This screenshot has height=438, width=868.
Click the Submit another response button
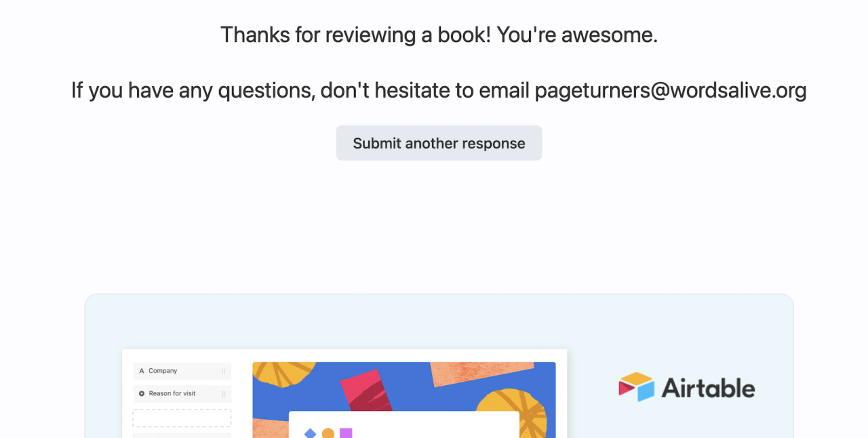coord(439,143)
